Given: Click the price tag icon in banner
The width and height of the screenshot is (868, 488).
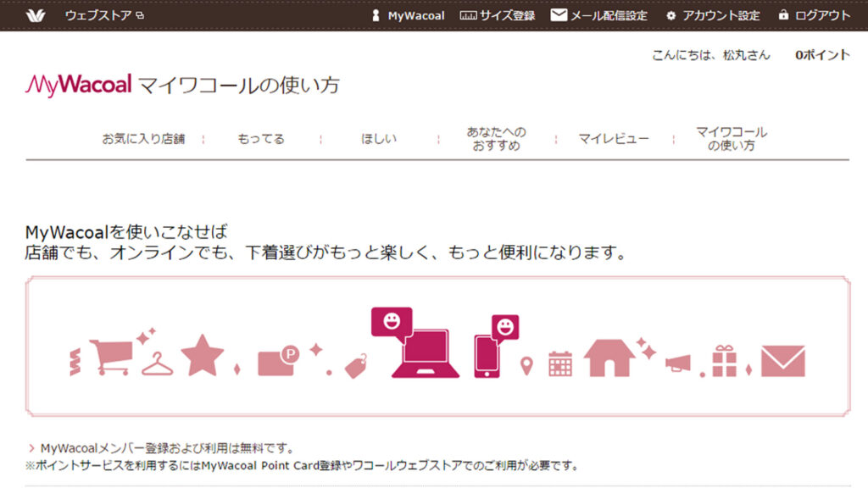Looking at the screenshot, I should point(355,366).
